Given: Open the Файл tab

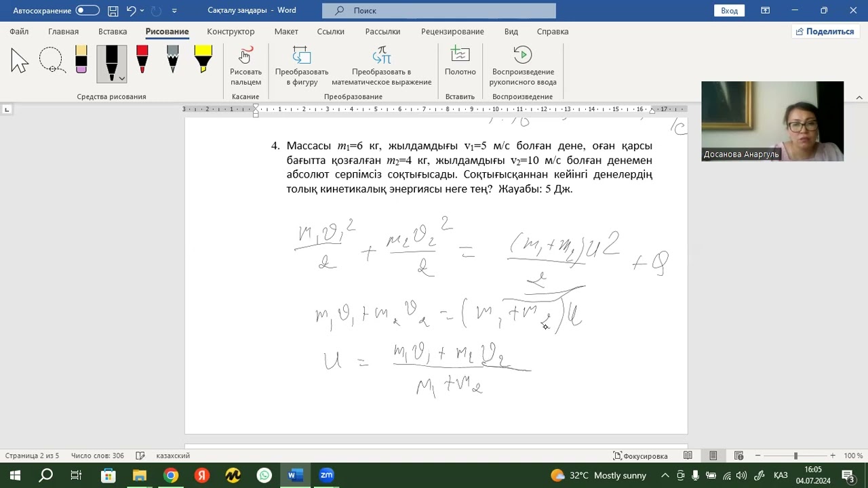Looking at the screenshot, I should click(x=19, y=32).
